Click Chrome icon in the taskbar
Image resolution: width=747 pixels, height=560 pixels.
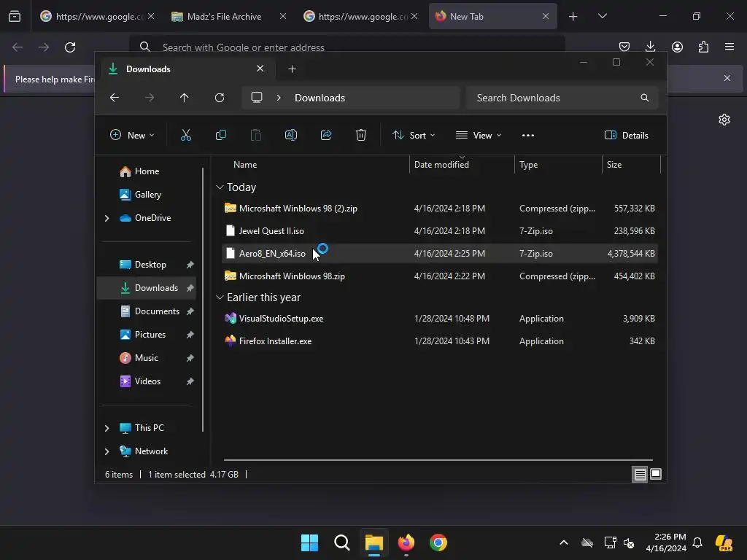point(438,542)
